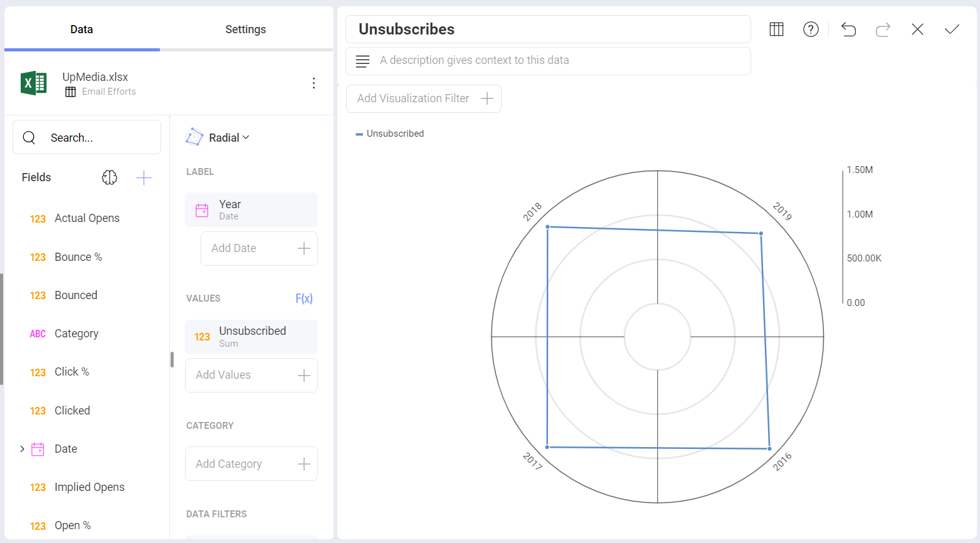Image resolution: width=980 pixels, height=543 pixels.
Task: Click the ABC icon beside Category
Action: coord(38,334)
